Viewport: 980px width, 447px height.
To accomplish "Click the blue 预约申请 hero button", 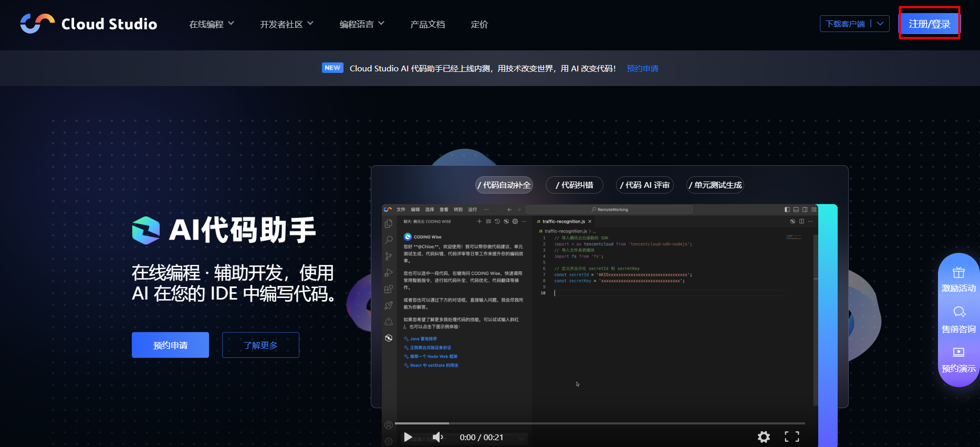I will tap(170, 345).
